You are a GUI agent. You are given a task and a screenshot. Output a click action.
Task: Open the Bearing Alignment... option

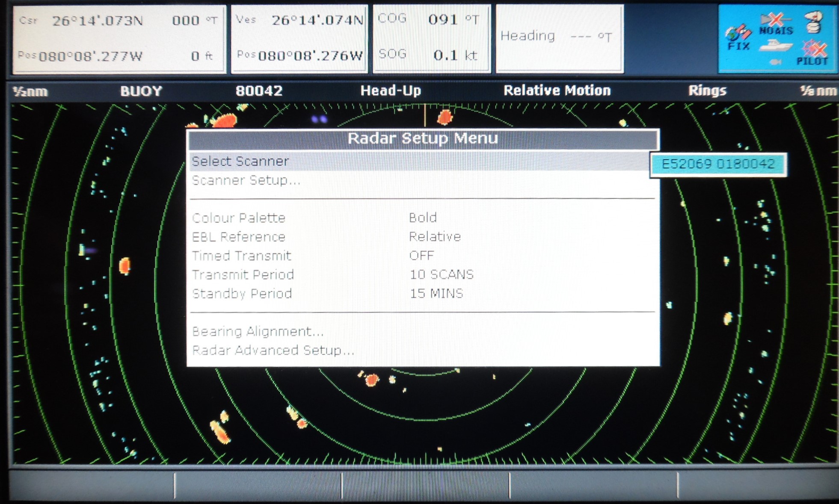(x=258, y=331)
